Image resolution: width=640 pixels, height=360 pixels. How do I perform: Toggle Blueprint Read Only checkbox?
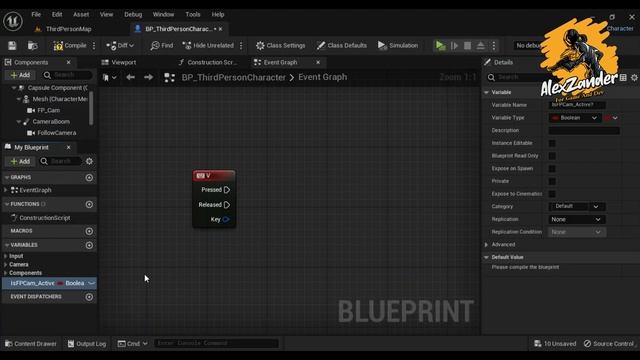552,156
